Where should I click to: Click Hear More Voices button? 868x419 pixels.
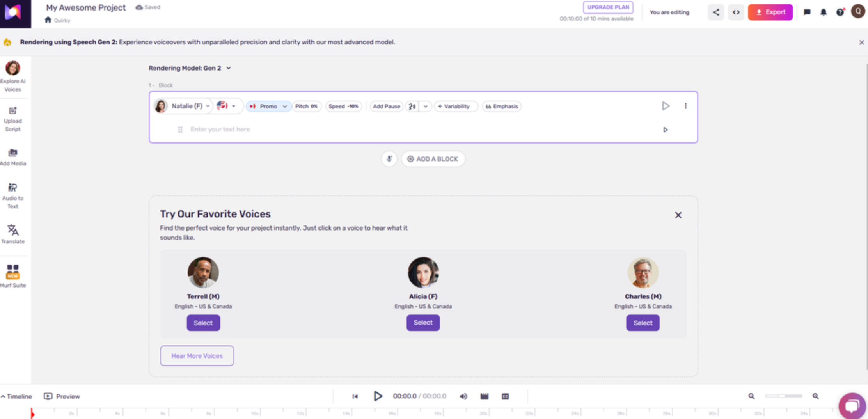tap(197, 356)
